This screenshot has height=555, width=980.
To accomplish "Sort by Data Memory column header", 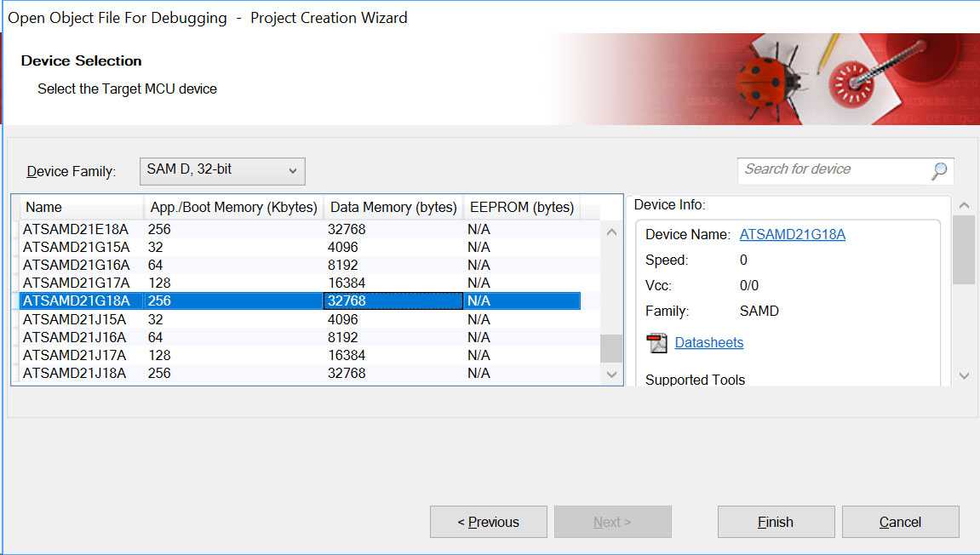I will pos(393,207).
